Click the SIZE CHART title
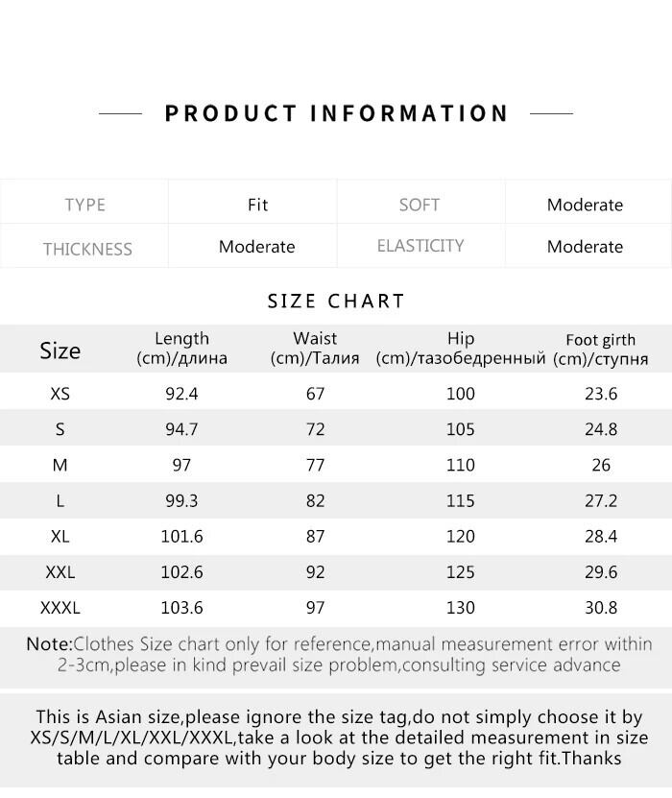This screenshot has width=672, height=798. [x=336, y=301]
